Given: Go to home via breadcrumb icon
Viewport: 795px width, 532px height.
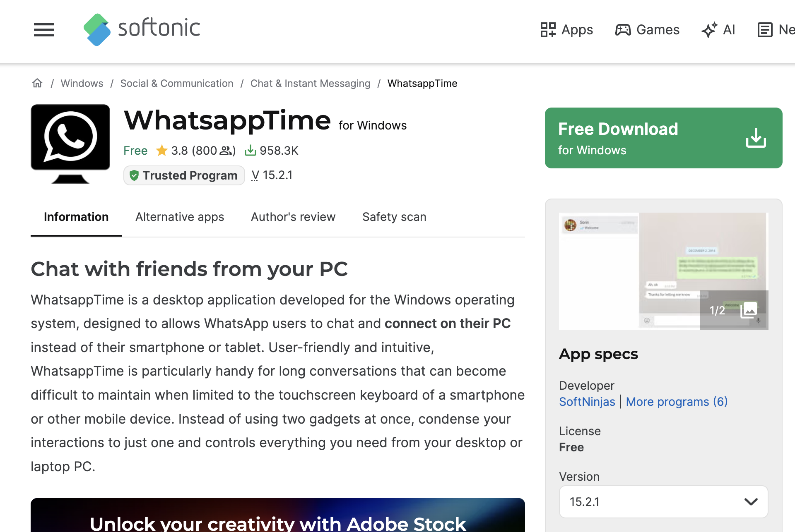Looking at the screenshot, I should click(37, 83).
